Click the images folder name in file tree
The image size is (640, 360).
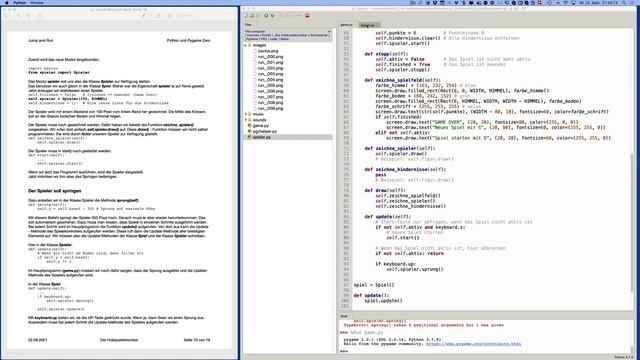click(x=259, y=45)
